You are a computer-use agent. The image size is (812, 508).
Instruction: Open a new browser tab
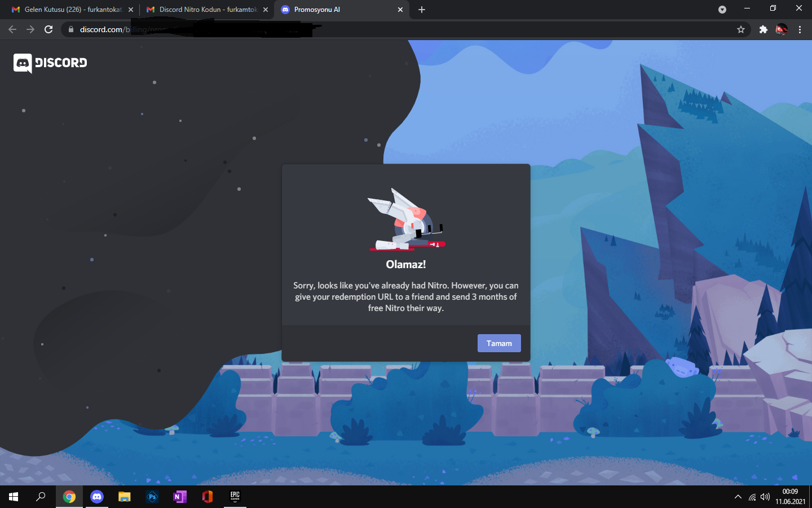tap(422, 10)
